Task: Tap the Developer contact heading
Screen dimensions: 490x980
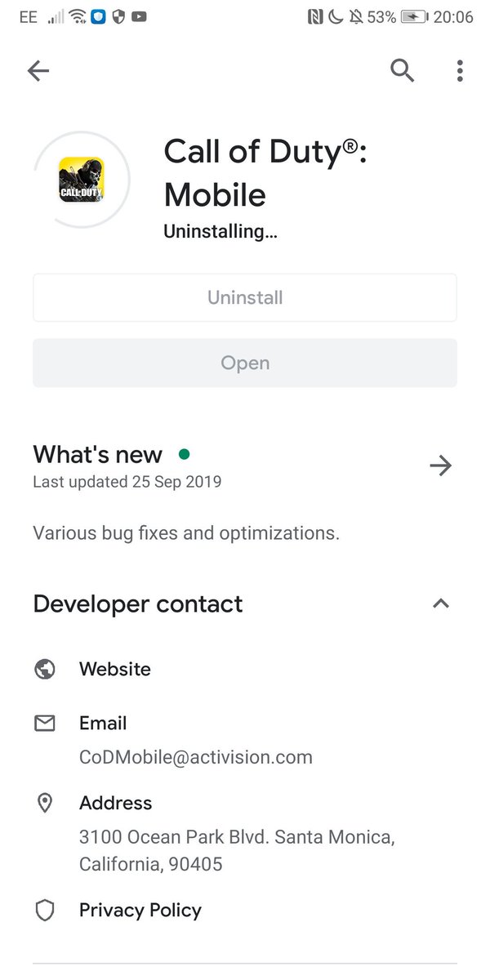Action: [138, 604]
